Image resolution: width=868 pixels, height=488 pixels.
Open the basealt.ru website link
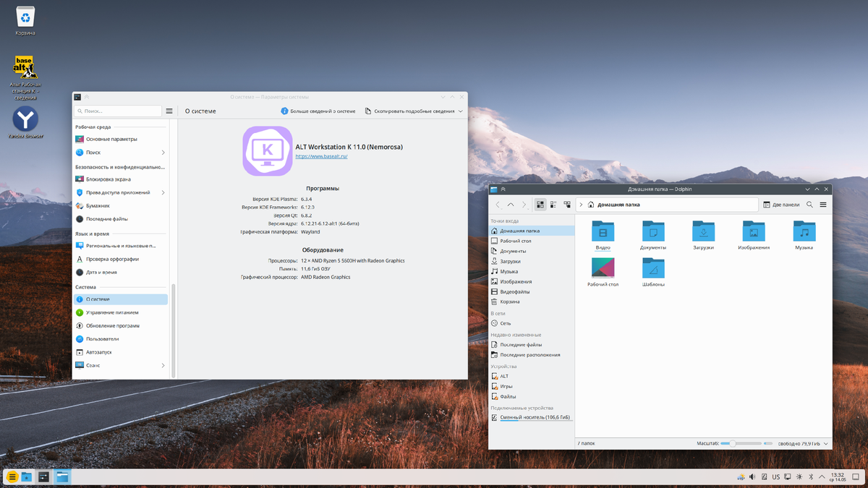point(321,156)
